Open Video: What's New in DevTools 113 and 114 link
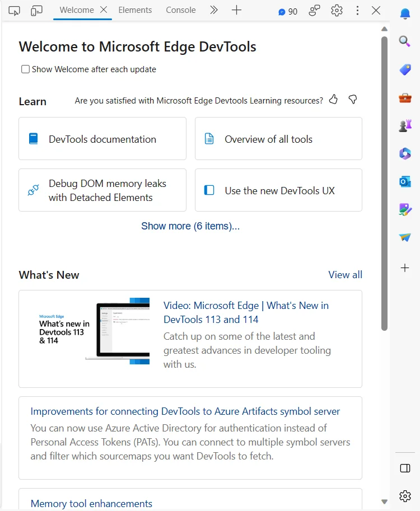 pyautogui.click(x=246, y=312)
